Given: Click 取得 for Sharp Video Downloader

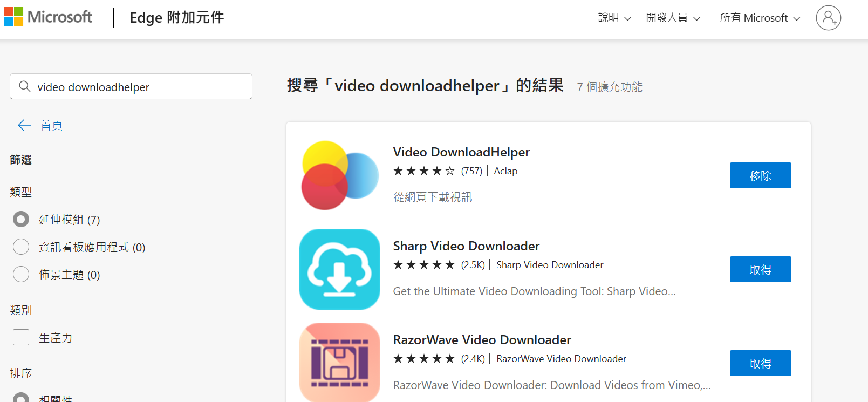Looking at the screenshot, I should pos(760,269).
